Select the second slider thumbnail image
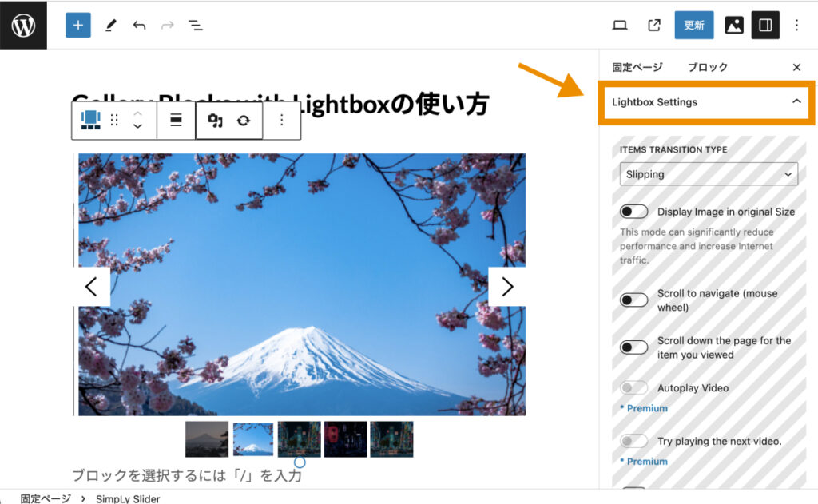 coord(252,438)
